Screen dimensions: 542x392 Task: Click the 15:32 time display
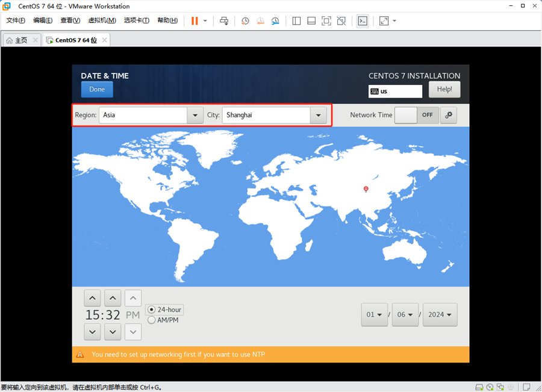point(102,315)
